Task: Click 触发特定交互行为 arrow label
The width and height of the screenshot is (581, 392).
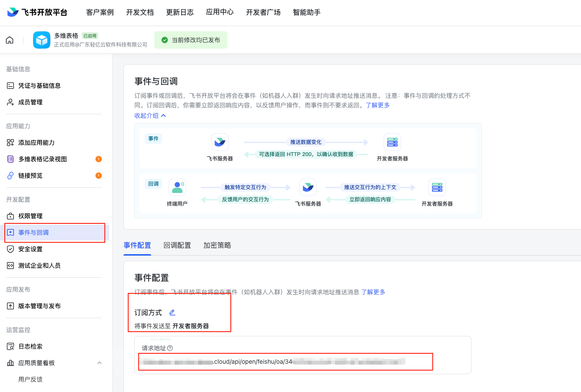Action: coord(246,187)
